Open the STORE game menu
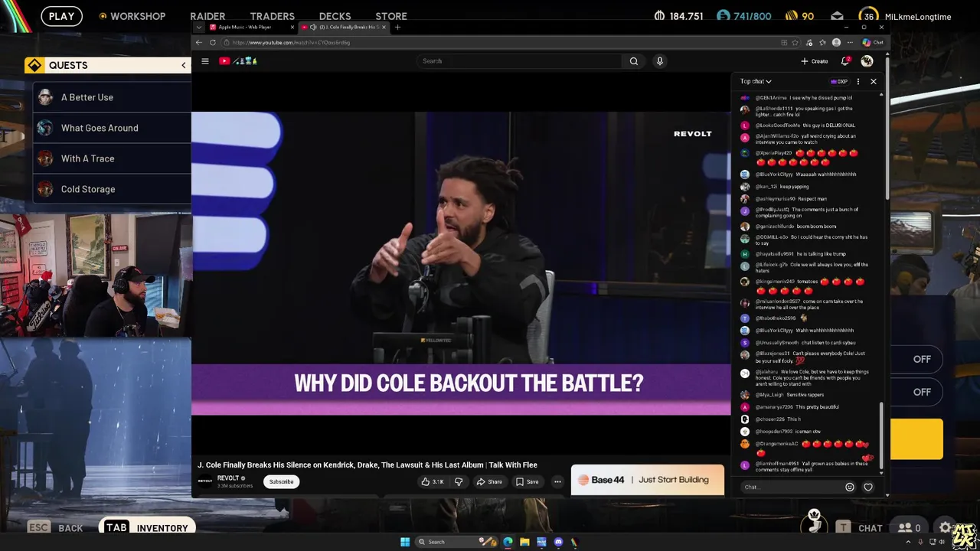Image resolution: width=980 pixels, height=551 pixels. tap(391, 16)
